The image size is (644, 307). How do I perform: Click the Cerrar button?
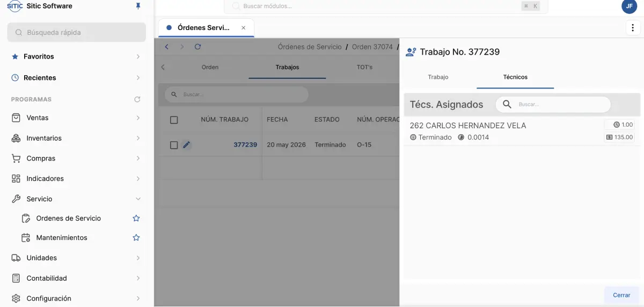pyautogui.click(x=621, y=295)
